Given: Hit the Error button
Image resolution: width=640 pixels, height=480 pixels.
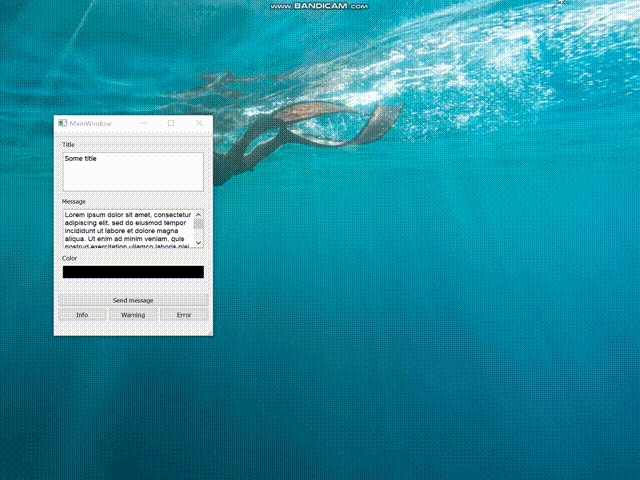Looking at the screenshot, I should coord(184,315).
